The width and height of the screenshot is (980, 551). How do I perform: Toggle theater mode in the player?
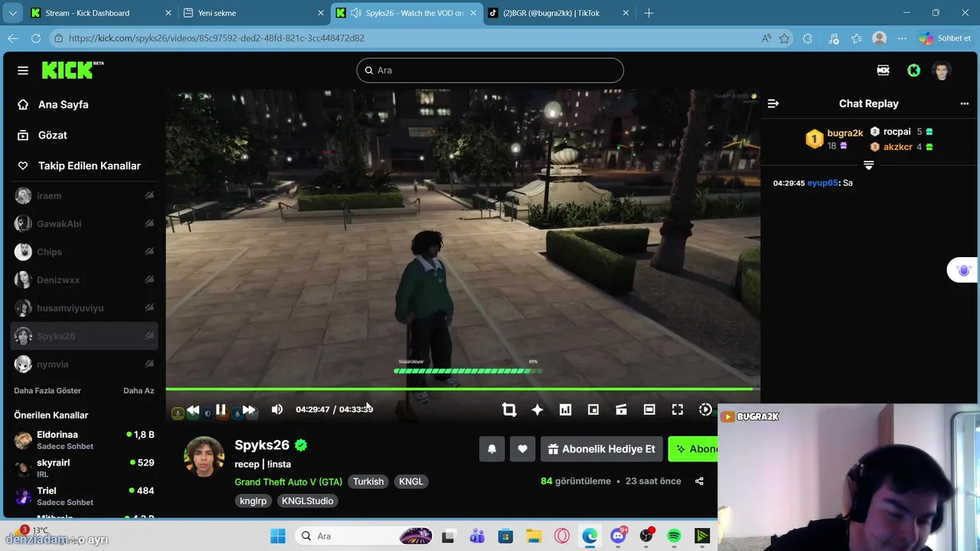[649, 410]
